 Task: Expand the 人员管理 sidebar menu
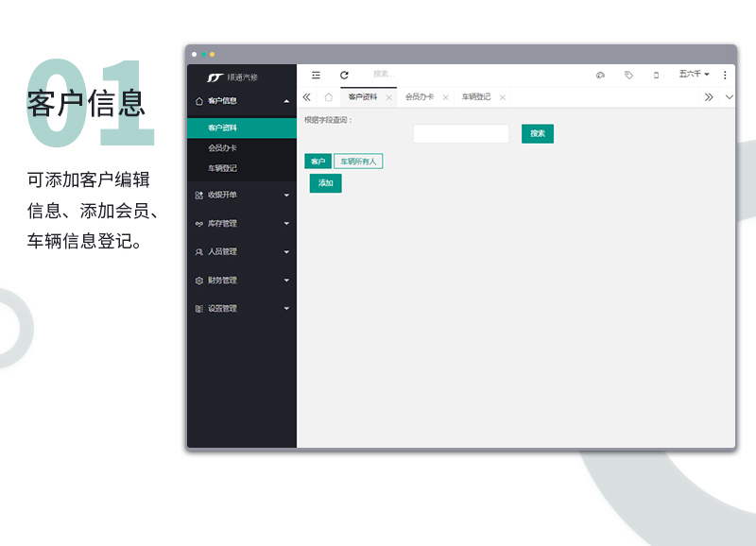[242, 251]
